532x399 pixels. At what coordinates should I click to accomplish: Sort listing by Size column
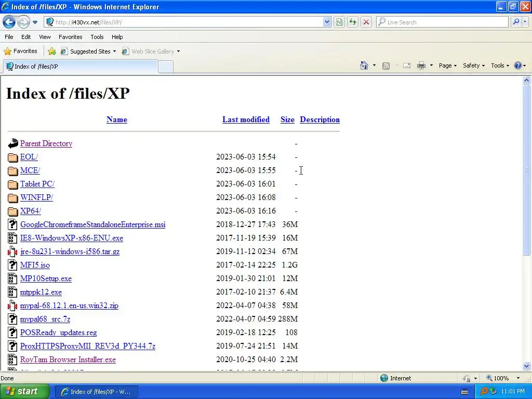click(x=287, y=119)
